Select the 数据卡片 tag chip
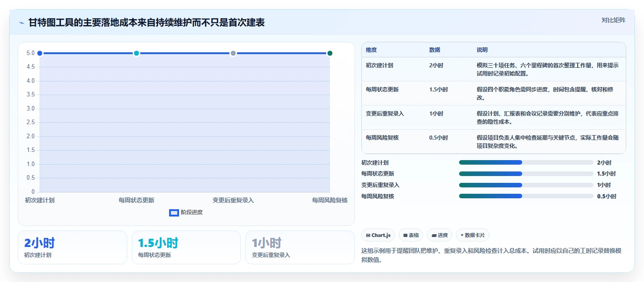The image size is (644, 282). (x=473, y=235)
